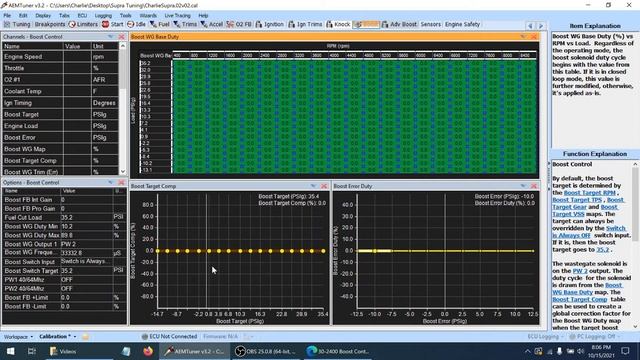Click the Channels list scroll down arrow
Viewport: 640px width, 360px height.
pos(122,171)
